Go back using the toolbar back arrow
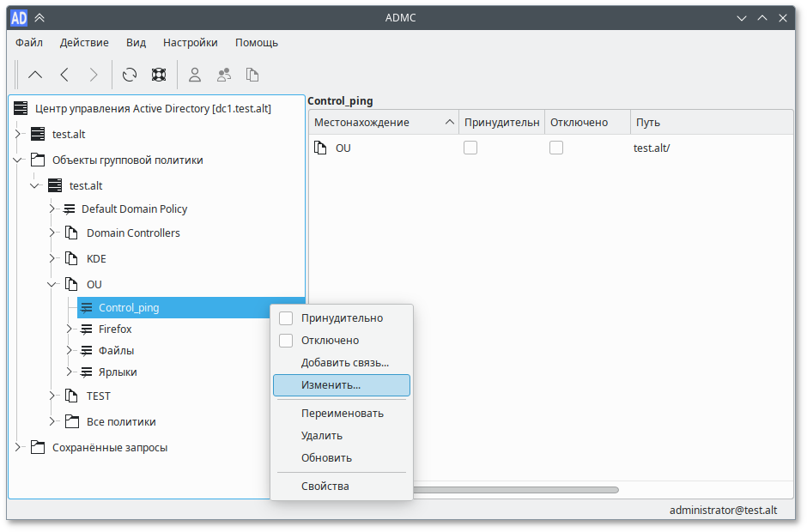807x532 pixels. coord(64,75)
